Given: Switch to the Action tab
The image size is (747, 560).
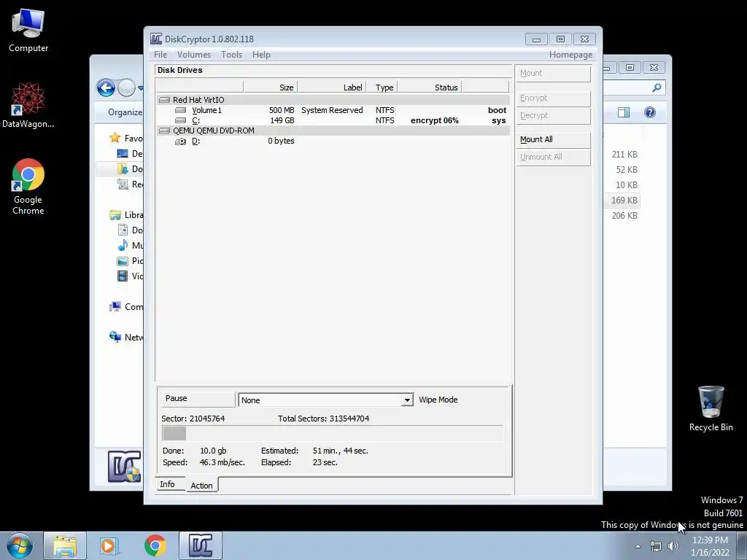Looking at the screenshot, I should point(201,485).
